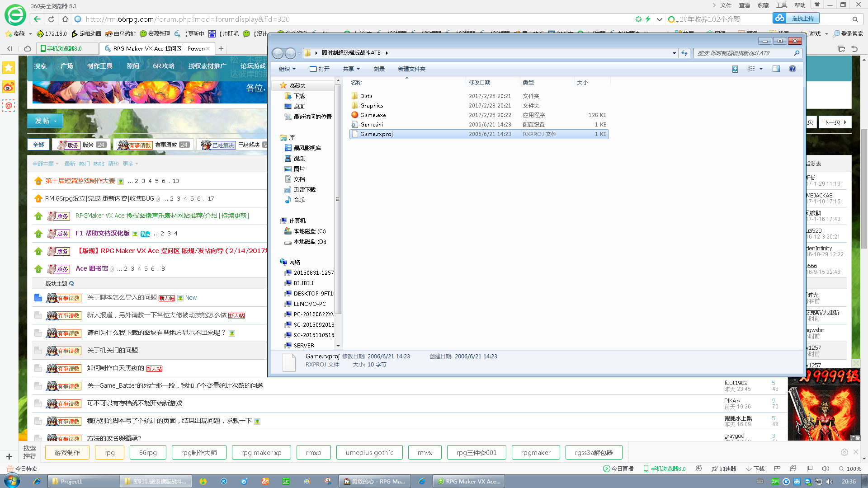Open the favorites star sidebar icon
Image resolution: width=868 pixels, height=488 pixels.
tap(9, 68)
